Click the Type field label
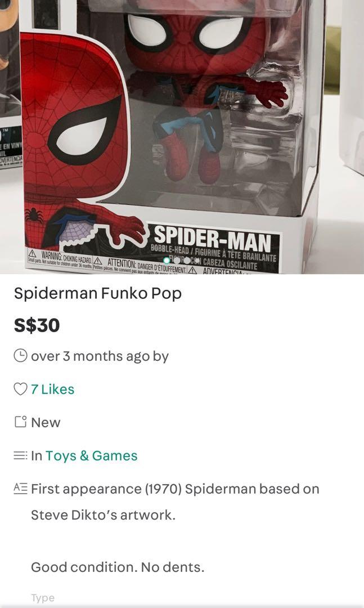Viewport: 364px width, 608px height. click(x=43, y=598)
